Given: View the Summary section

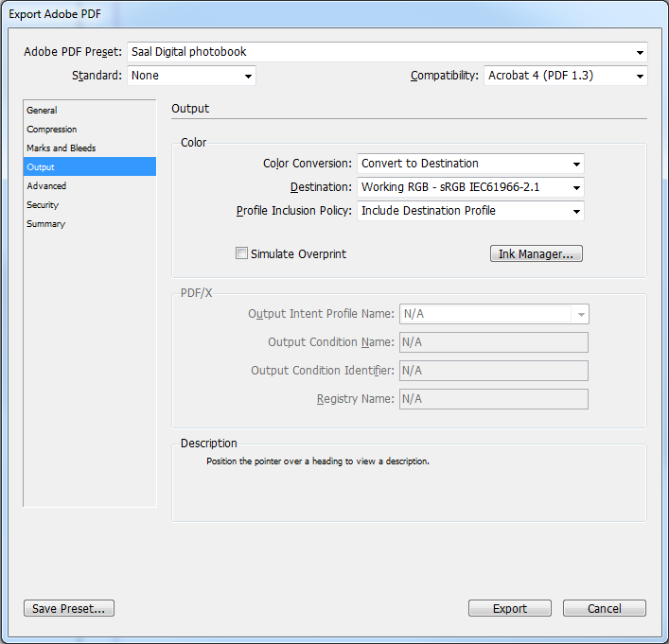Looking at the screenshot, I should click(45, 224).
